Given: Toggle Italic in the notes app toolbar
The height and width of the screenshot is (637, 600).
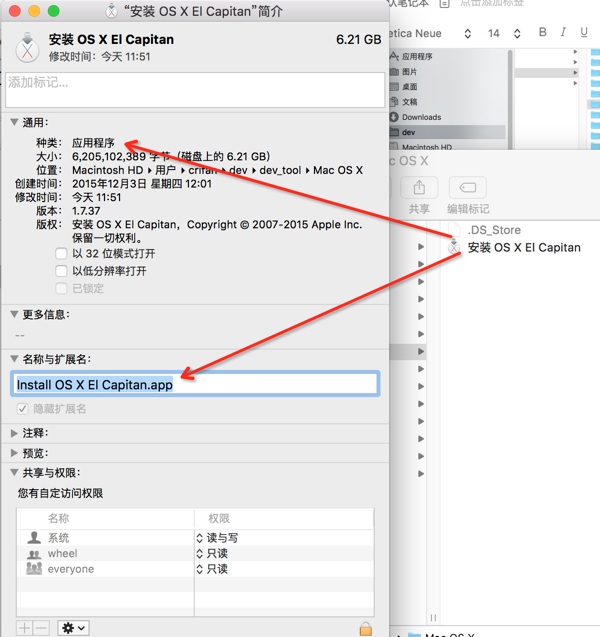Looking at the screenshot, I should click(563, 32).
